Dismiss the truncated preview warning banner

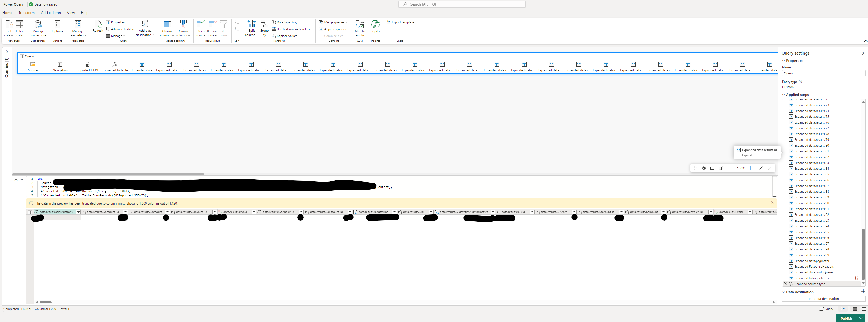(x=773, y=203)
